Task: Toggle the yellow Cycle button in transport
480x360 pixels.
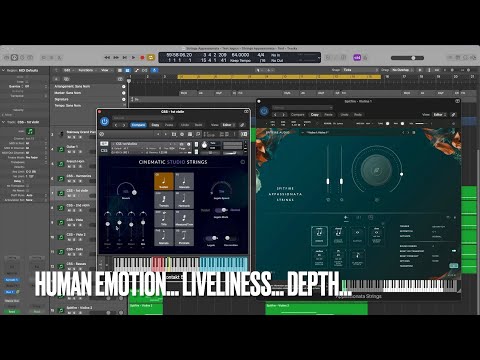Action: tap(151, 58)
